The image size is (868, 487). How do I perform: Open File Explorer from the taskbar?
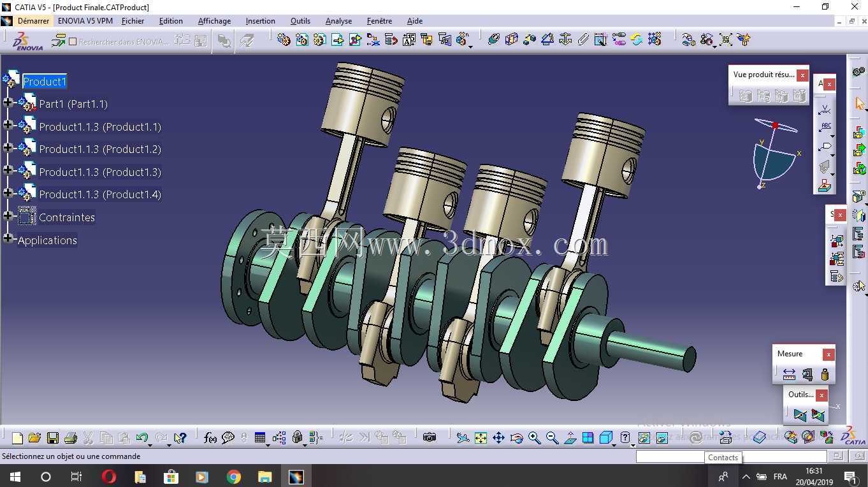coord(264,476)
